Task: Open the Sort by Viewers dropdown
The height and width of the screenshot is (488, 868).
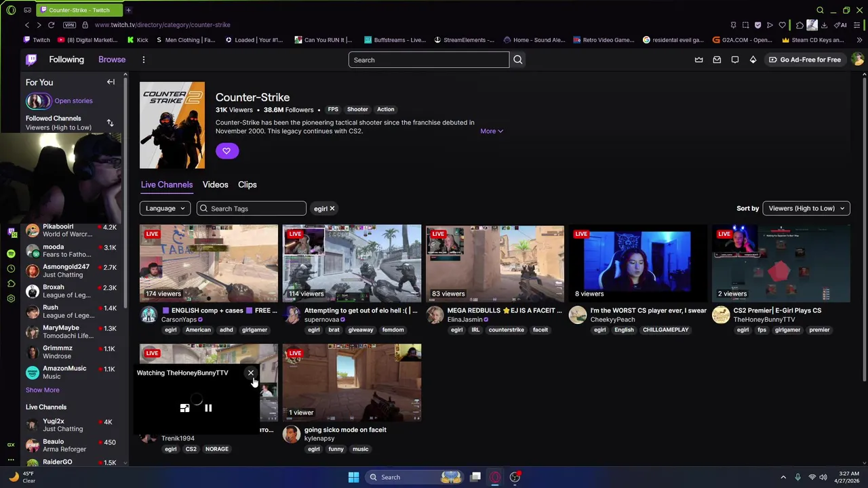Action: [806, 209]
